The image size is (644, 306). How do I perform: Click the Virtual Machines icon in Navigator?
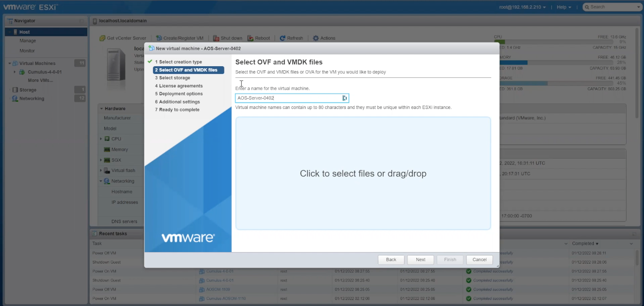pos(16,63)
